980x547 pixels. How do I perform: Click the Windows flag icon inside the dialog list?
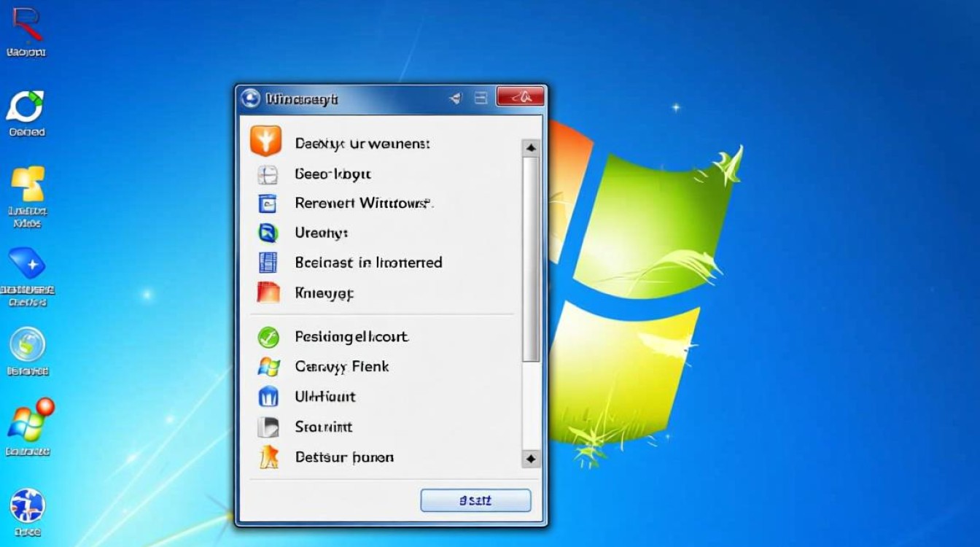[x=268, y=367]
